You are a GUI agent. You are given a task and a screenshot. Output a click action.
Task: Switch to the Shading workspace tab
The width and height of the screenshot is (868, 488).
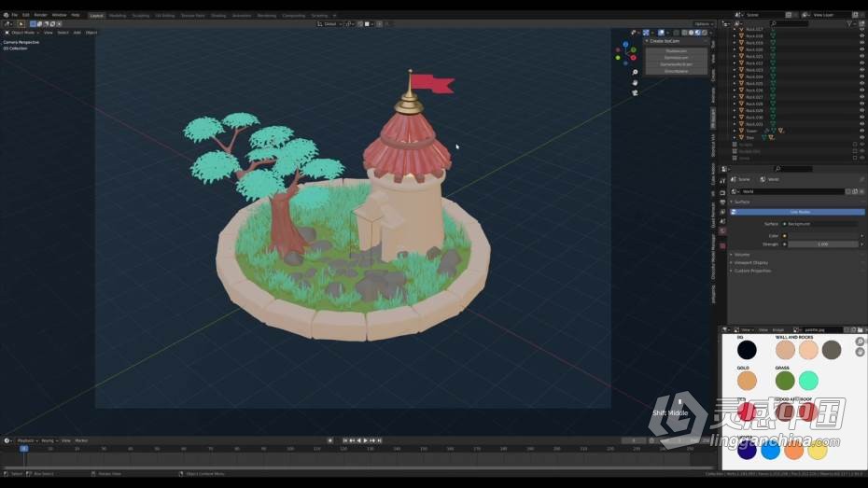coord(218,16)
